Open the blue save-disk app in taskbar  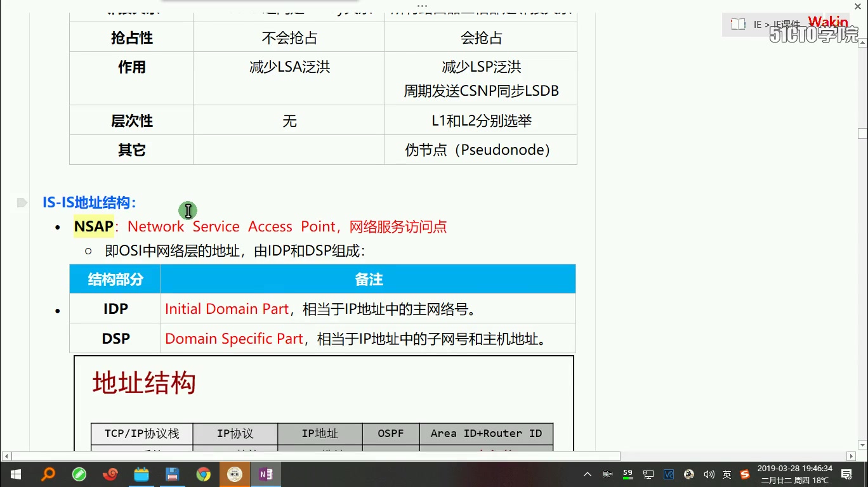coord(172,474)
